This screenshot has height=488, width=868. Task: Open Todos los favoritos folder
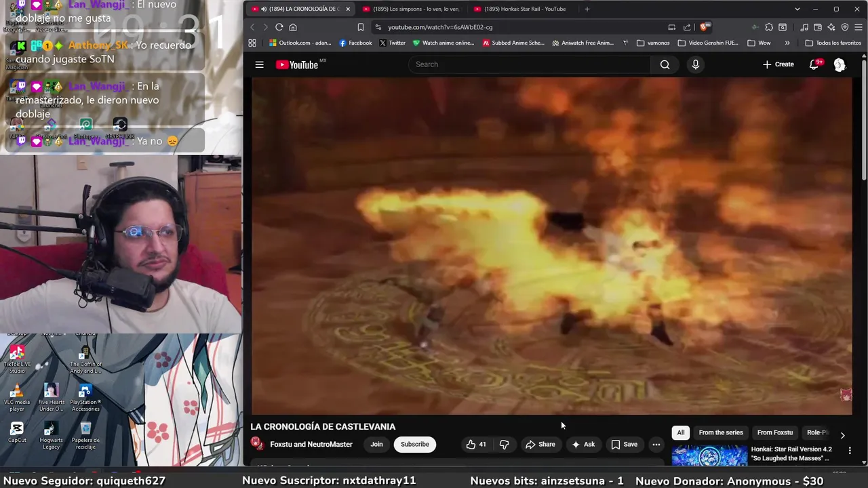coord(833,43)
